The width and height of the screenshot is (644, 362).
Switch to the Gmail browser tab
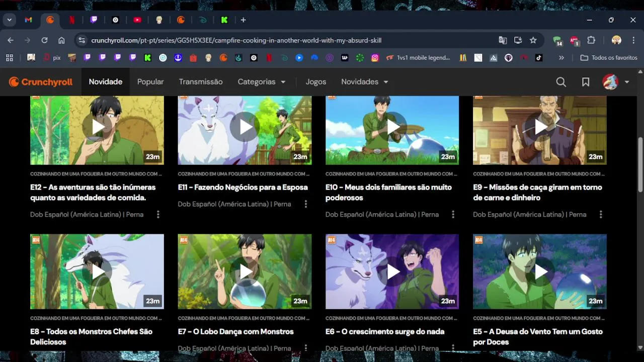pyautogui.click(x=28, y=20)
